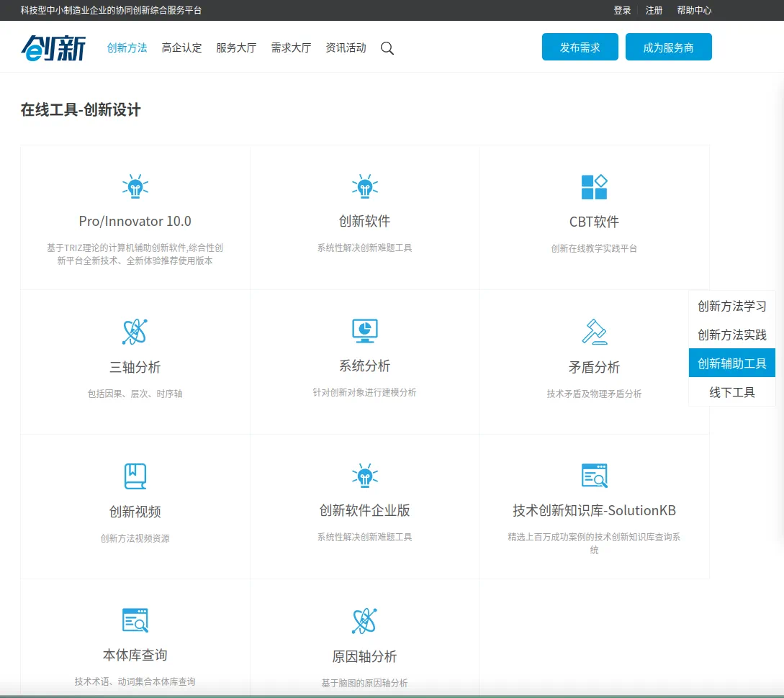Click the 成为服务商 button
The image size is (784, 698).
[x=669, y=47]
